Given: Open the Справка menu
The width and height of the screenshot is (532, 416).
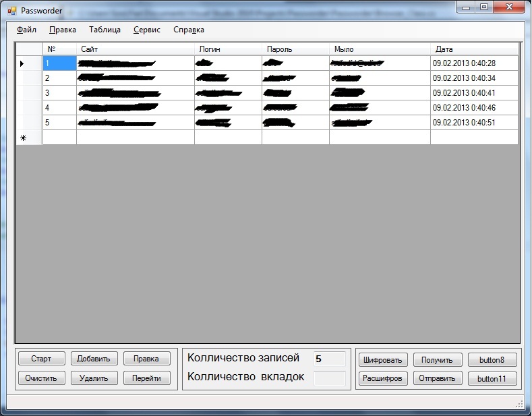Looking at the screenshot, I should pos(189,30).
